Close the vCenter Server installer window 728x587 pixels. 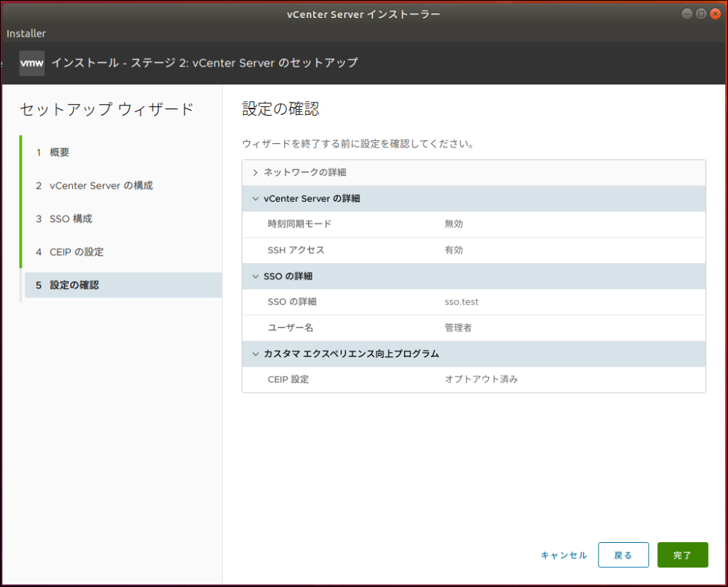click(716, 14)
